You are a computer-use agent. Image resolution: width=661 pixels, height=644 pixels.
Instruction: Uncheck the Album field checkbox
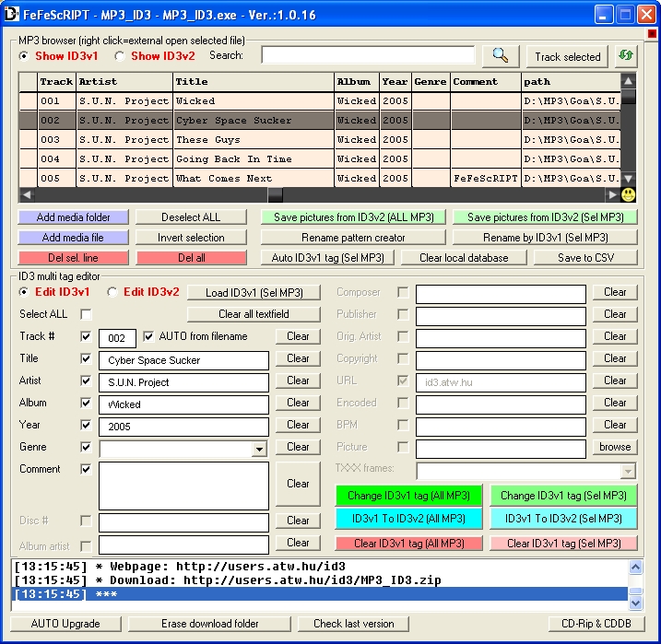[86, 404]
